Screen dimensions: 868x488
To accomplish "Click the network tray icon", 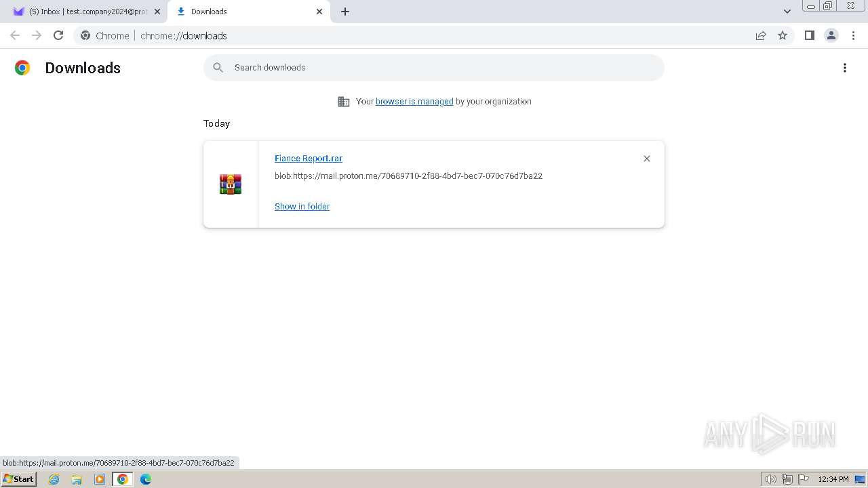I will pos(787,479).
